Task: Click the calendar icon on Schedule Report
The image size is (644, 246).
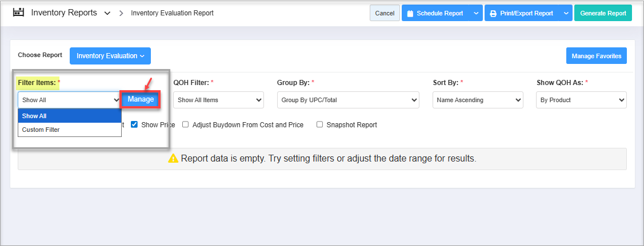Action: (410, 13)
